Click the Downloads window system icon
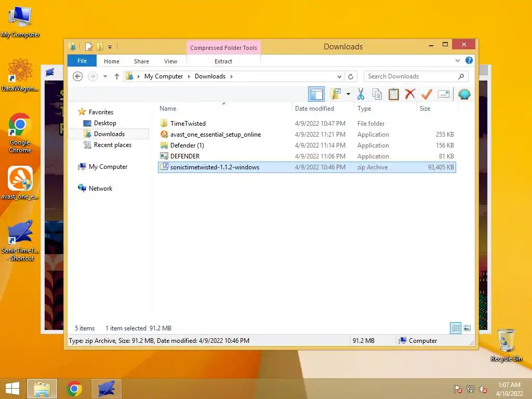Screen dimensions: 532x399 point(72,47)
